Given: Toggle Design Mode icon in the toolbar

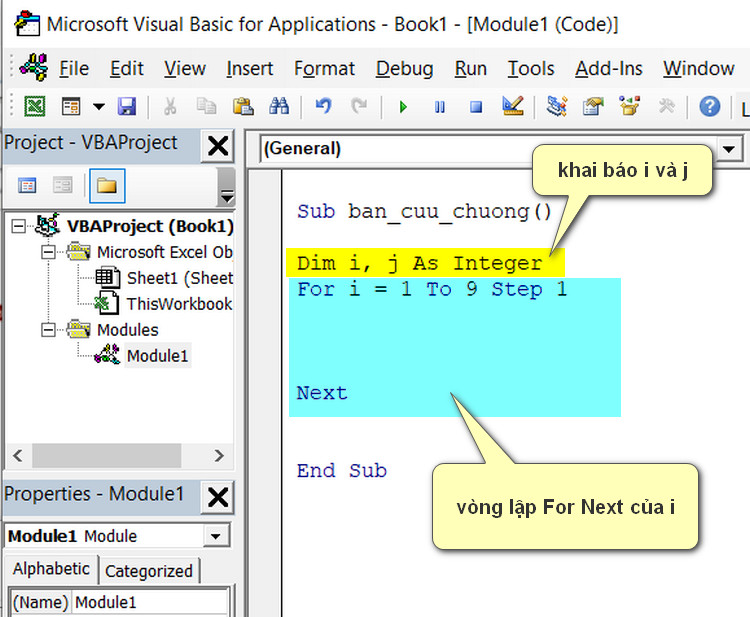Looking at the screenshot, I should (x=513, y=106).
